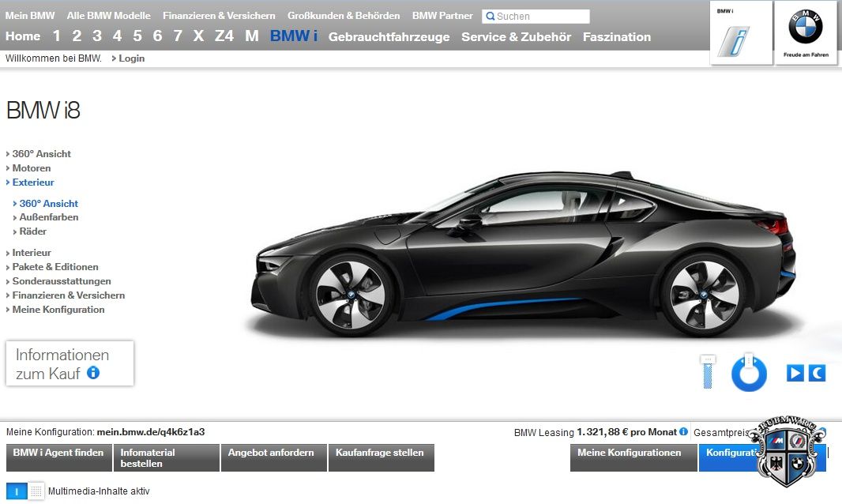Viewport: 842px width, 504px height.
Task: Click info icon beside leasing monthly rate
Action: point(683,431)
